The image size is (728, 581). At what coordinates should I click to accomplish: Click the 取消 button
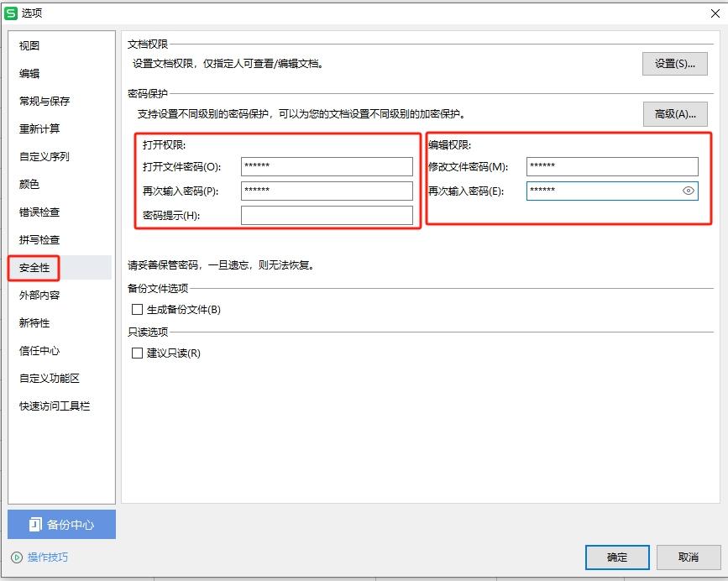(x=688, y=557)
